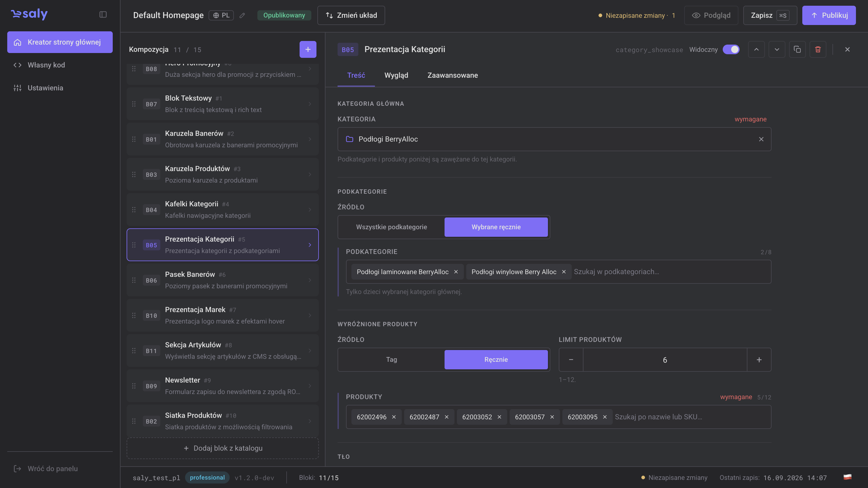Image resolution: width=868 pixels, height=488 pixels.
Task: Open the Podgląd preview
Action: pyautogui.click(x=711, y=15)
